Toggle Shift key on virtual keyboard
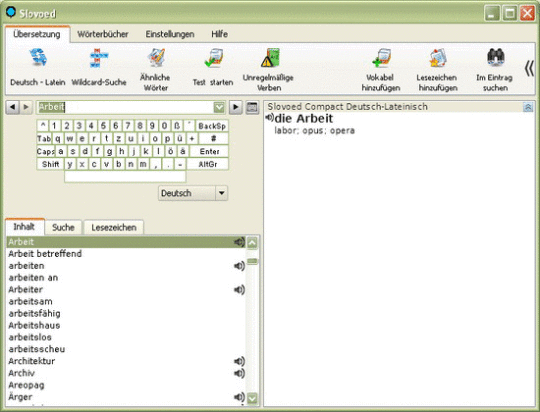The height and width of the screenshot is (412, 540). pos(50,164)
